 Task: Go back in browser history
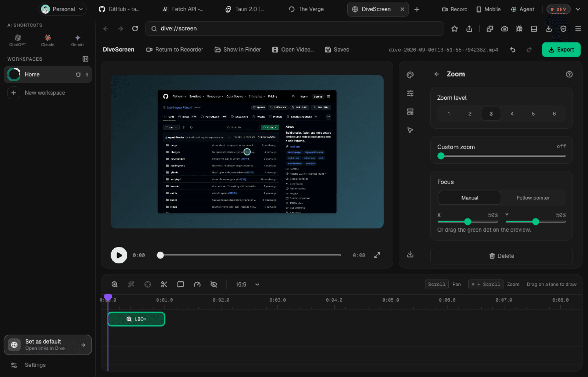[x=106, y=28]
